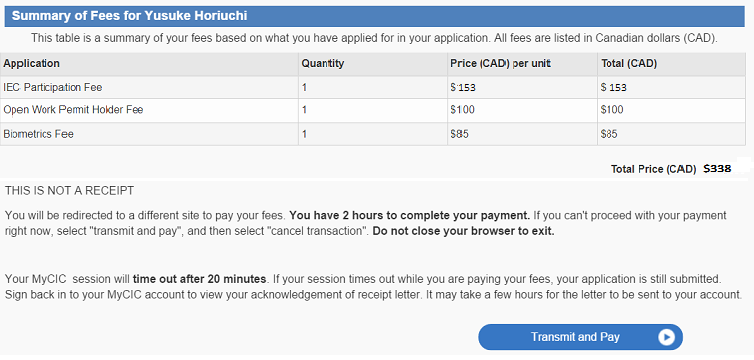Click the 'Do not close your browser' warning

pos(464,231)
